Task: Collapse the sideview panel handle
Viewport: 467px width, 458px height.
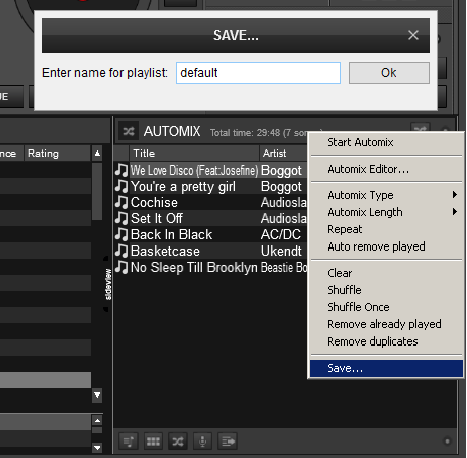Action: pyautogui.click(x=108, y=284)
